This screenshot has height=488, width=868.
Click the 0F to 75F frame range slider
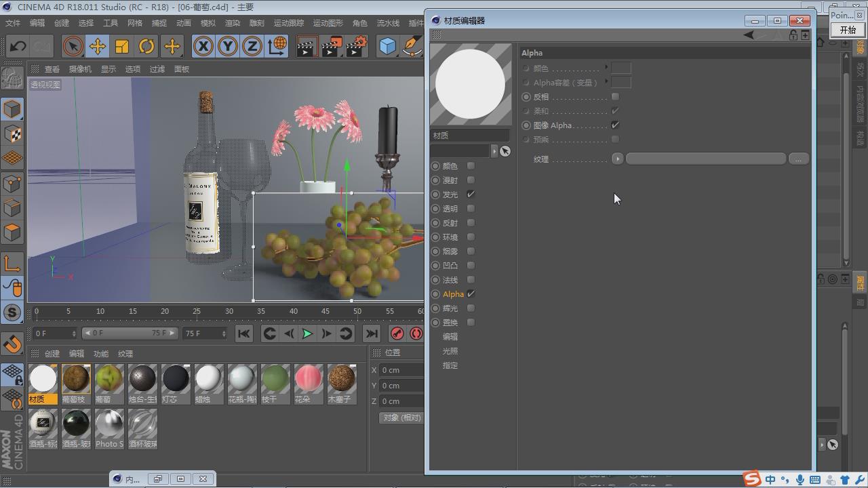pos(130,333)
